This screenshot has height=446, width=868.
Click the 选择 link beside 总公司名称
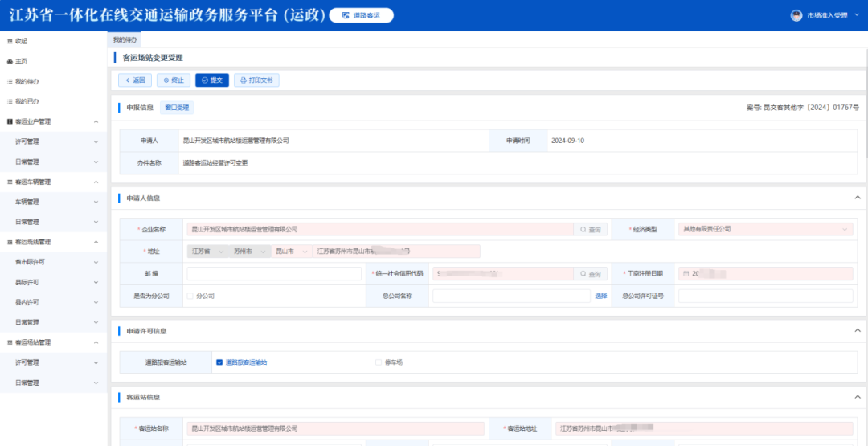600,296
